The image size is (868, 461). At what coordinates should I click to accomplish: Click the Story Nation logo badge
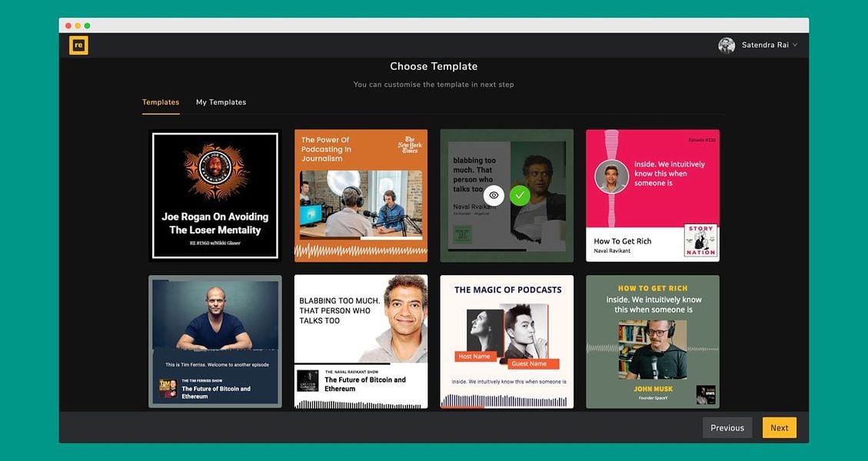coord(700,240)
